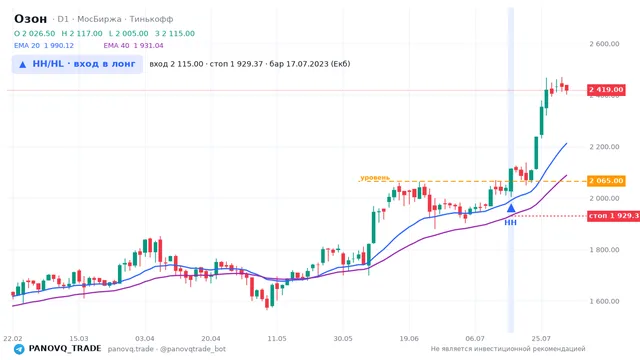
Task: Click the Telegram icon beside PANOVQ_TRADE
Action: (x=19, y=349)
